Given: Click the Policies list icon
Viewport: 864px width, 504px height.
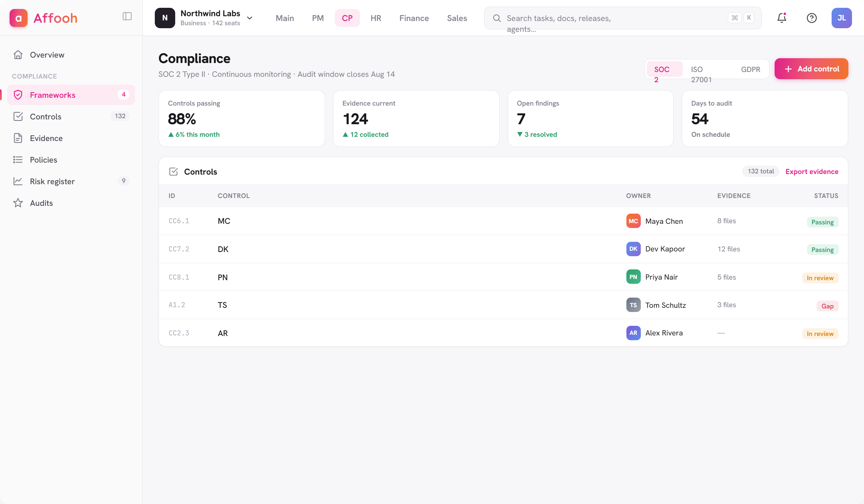Looking at the screenshot, I should click(x=18, y=160).
